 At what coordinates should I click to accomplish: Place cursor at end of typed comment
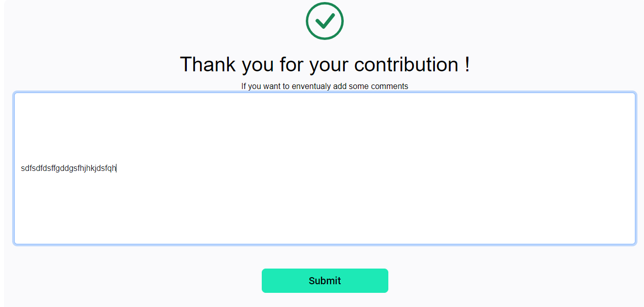[116, 168]
